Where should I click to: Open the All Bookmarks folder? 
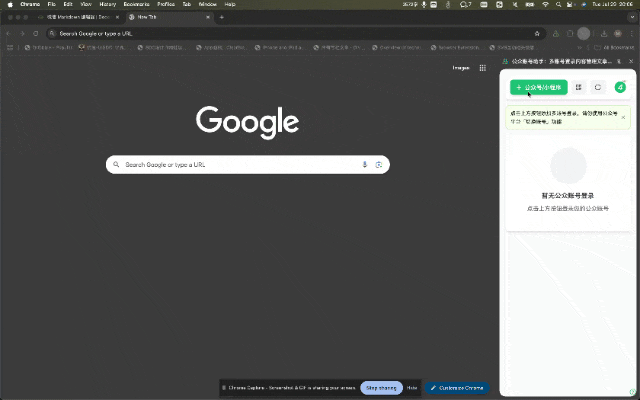[x=614, y=47]
